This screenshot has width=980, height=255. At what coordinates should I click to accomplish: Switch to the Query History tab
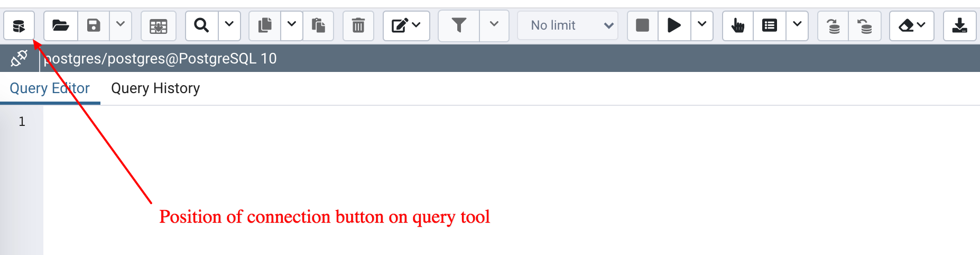click(155, 88)
